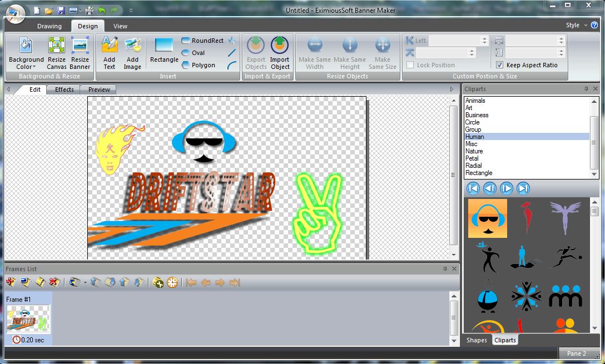Screen dimensions: 605x364
Task: Switch to the Drawing ribbon tab
Action: coord(49,26)
